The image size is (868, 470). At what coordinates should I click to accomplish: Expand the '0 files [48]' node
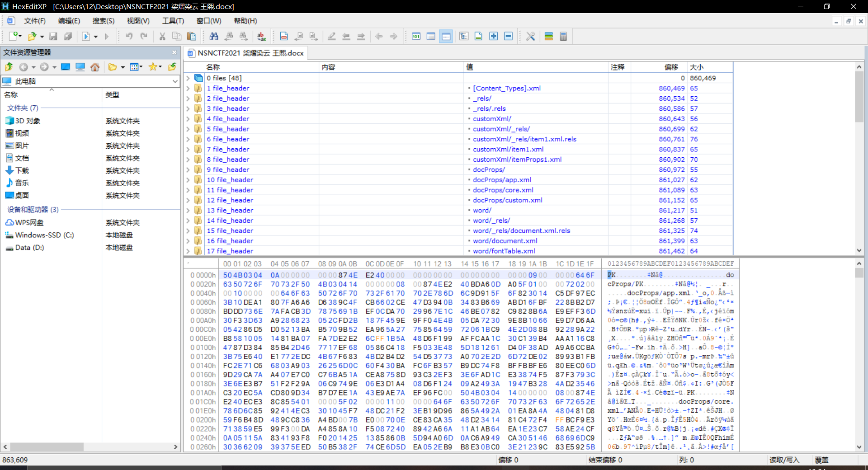tap(188, 78)
